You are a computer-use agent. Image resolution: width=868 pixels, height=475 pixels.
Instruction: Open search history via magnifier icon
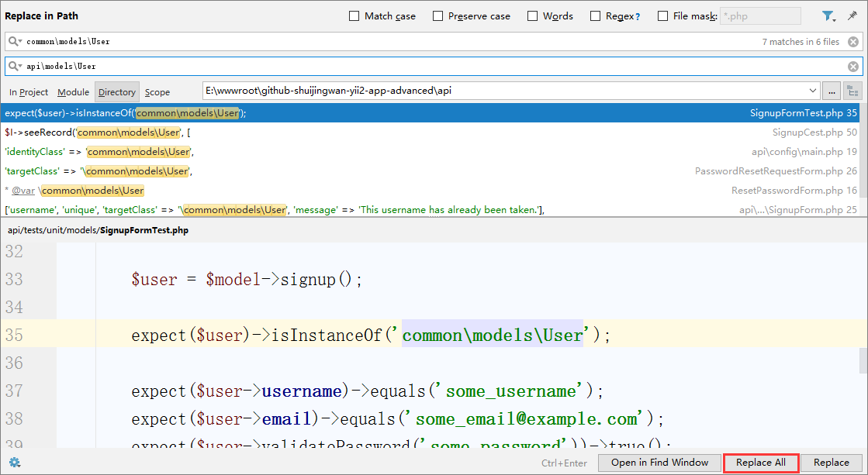16,42
